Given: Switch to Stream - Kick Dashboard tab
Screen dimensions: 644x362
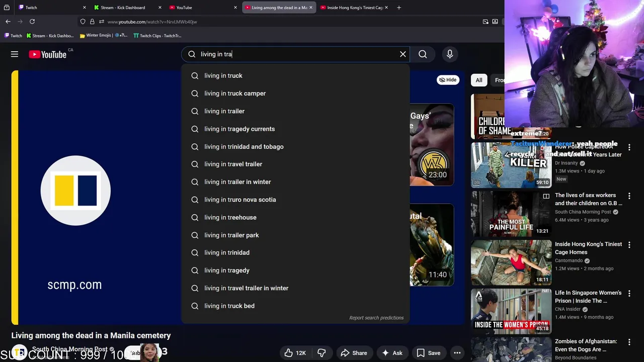Looking at the screenshot, I should [127, 8].
